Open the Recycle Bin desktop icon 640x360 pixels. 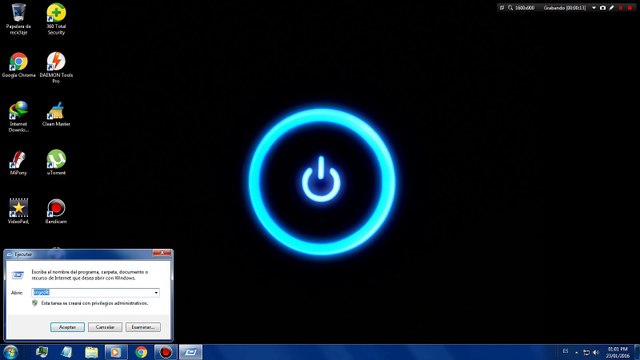(18, 18)
